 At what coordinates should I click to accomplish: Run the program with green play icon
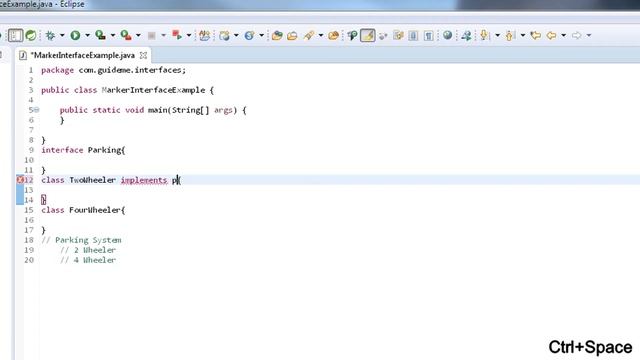[75, 36]
